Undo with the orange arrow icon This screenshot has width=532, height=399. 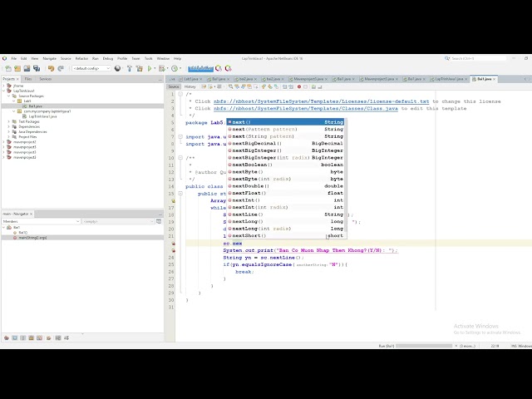(x=51, y=68)
